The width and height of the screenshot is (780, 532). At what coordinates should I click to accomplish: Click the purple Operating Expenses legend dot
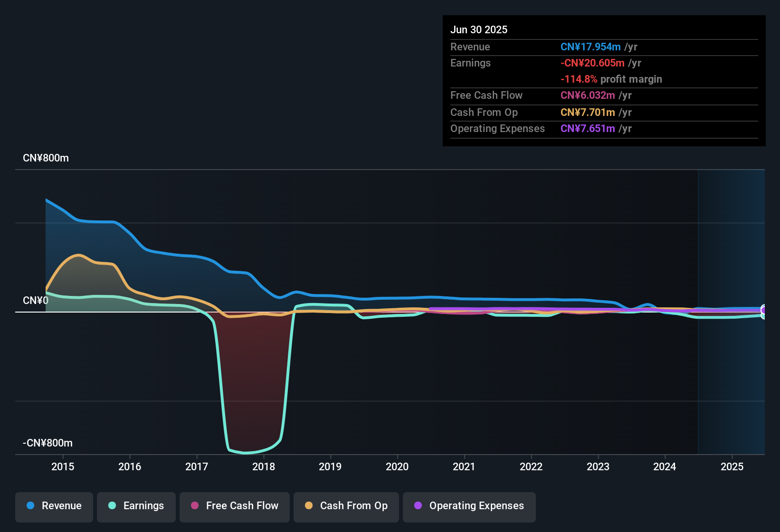tap(419, 506)
